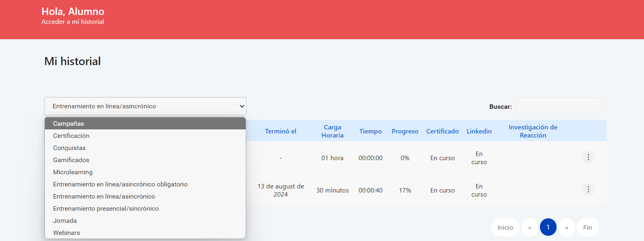Open the three-dot menu for the 0% progress row
This screenshot has height=241, width=644.
click(x=588, y=157)
